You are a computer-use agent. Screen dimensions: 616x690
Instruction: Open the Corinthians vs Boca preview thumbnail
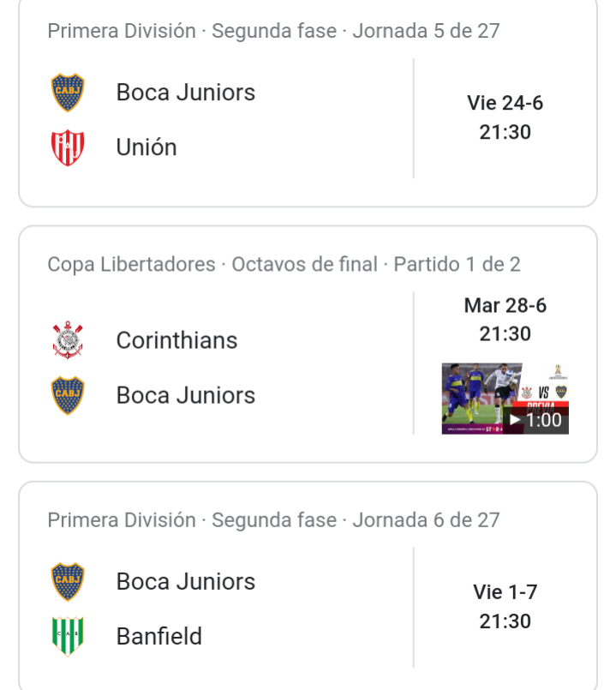click(505, 399)
